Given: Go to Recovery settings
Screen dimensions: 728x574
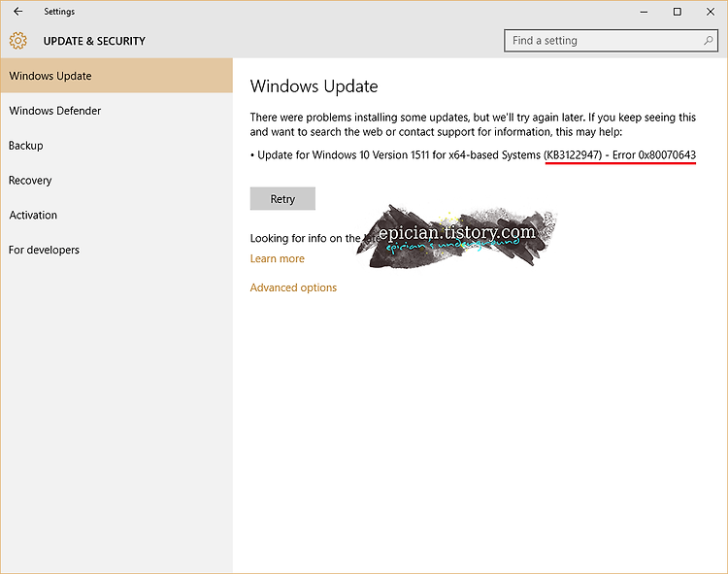Looking at the screenshot, I should [x=116, y=181].
